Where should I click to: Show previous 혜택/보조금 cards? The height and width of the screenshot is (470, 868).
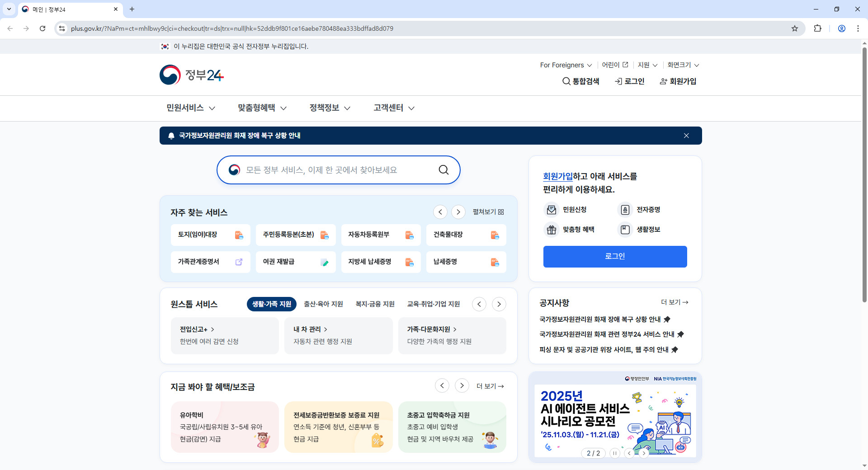[x=442, y=385]
